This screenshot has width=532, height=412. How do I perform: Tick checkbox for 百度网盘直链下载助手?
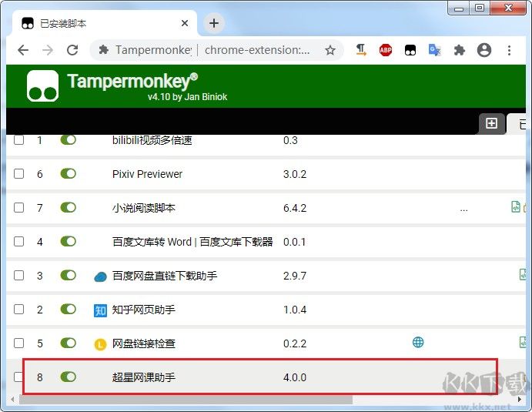pyautogui.click(x=18, y=275)
